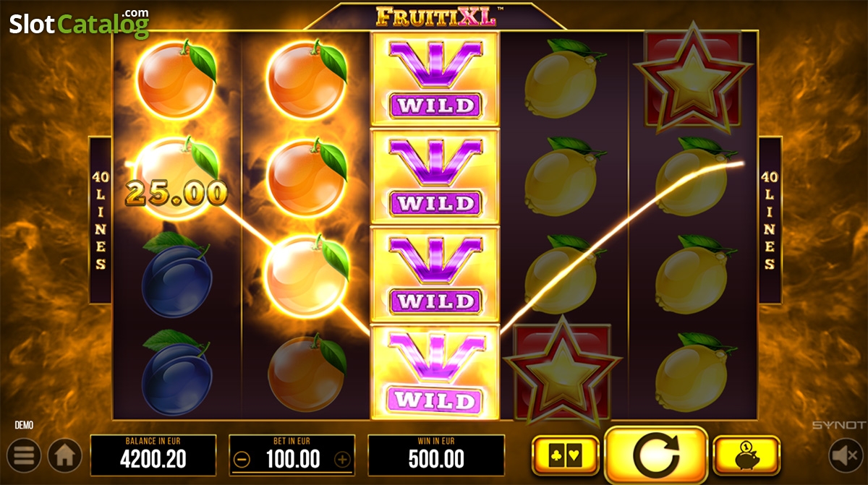Open the hamburger menu
The image size is (868, 485).
click(23, 455)
